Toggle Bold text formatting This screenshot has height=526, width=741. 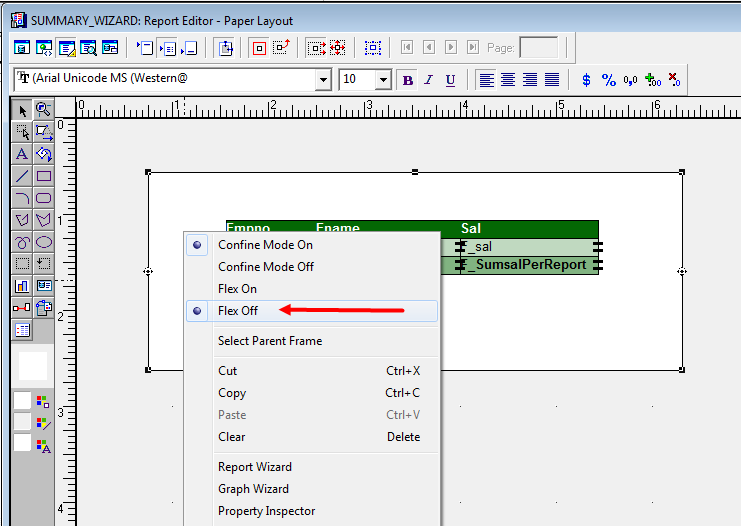(407, 80)
